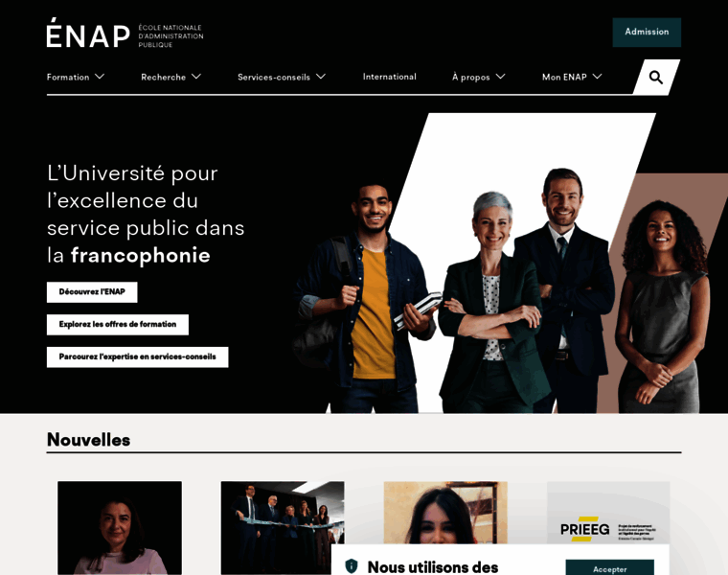Expand the Recherche menu chevron
The width and height of the screenshot is (728, 575).
pos(196,76)
